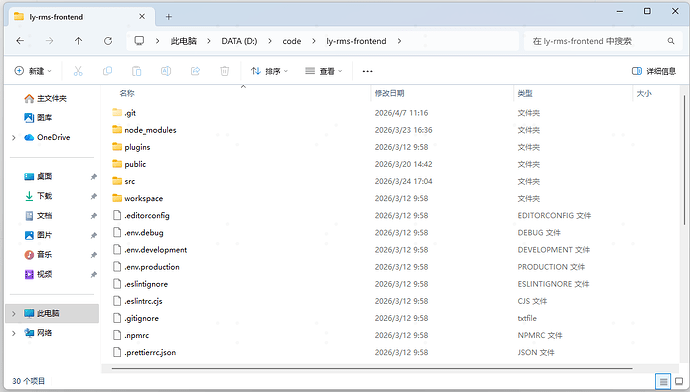Unpin 视频 using its pin icon
The width and height of the screenshot is (690, 392).
pos(94,275)
